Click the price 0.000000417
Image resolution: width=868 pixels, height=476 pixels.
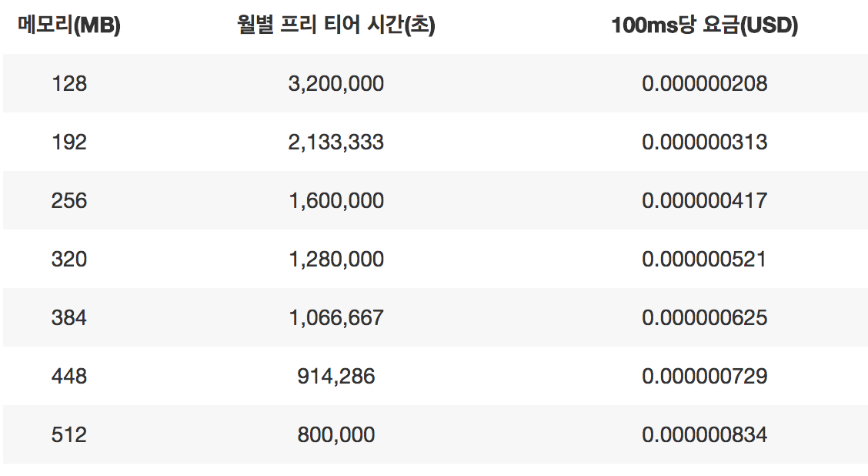(705, 200)
